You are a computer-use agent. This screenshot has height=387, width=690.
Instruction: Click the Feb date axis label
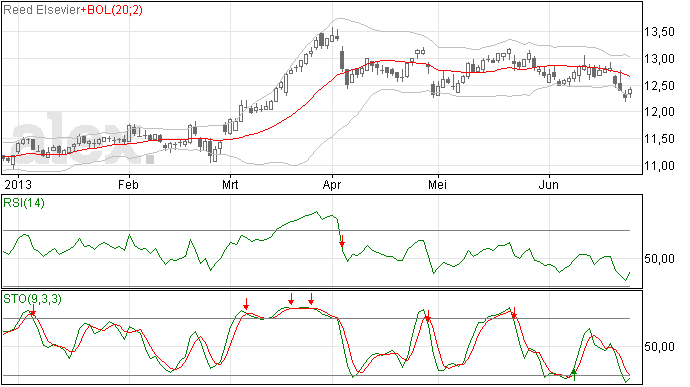tap(128, 184)
